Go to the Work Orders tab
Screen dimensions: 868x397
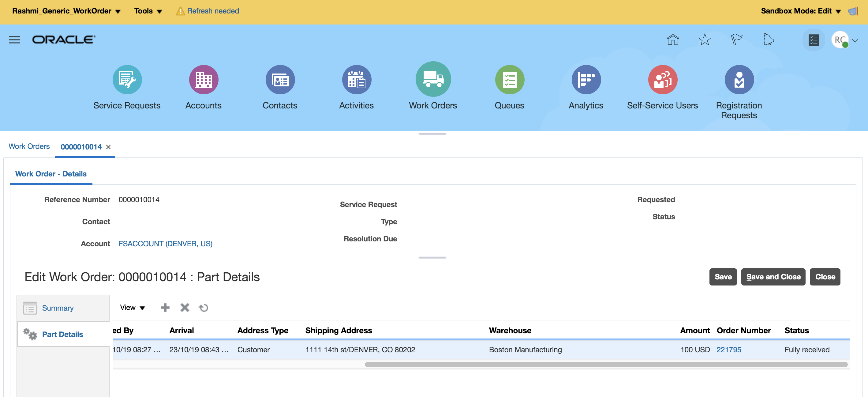tap(29, 146)
